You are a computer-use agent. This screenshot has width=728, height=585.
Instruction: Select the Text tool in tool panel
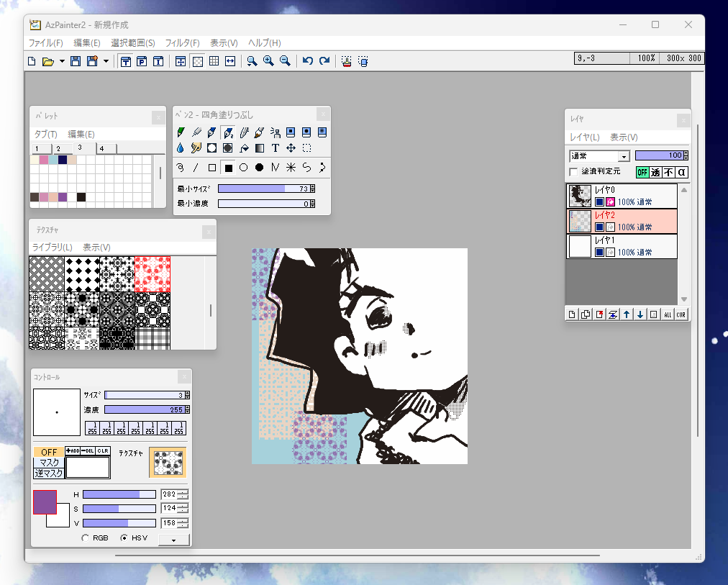click(276, 148)
